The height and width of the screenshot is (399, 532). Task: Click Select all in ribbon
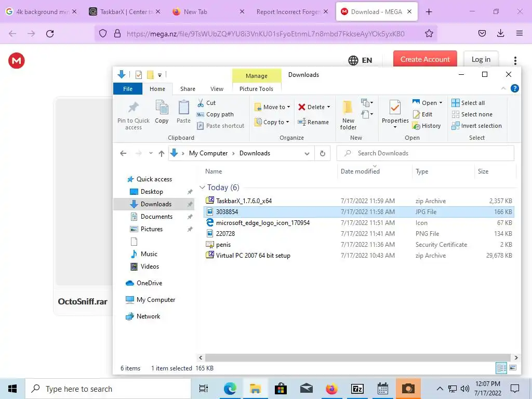click(x=468, y=103)
